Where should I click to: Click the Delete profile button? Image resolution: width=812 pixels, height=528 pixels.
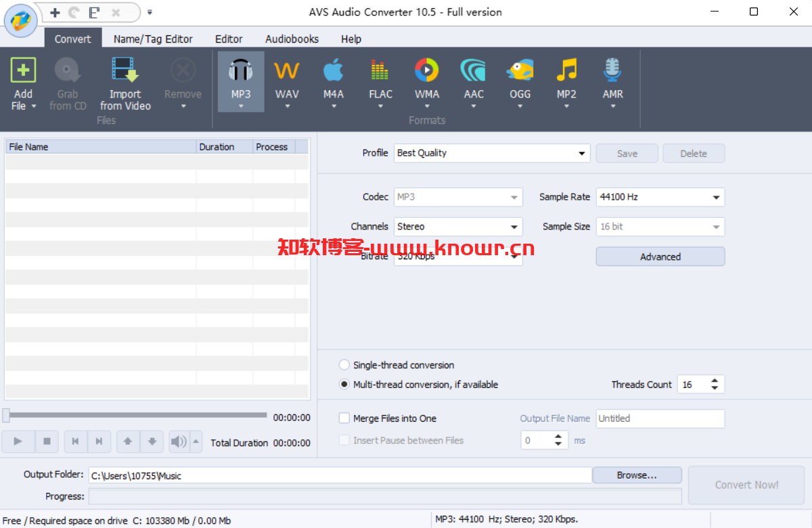(x=694, y=154)
